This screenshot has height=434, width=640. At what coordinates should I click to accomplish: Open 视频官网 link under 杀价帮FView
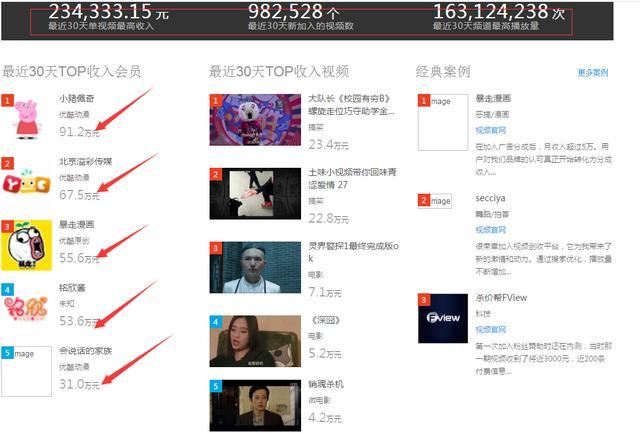coord(490,329)
